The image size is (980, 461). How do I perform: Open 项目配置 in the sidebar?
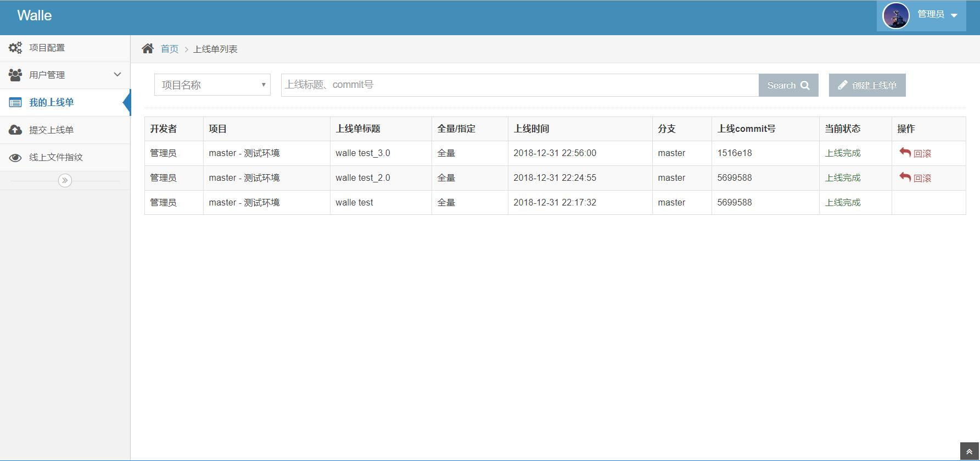coord(65,48)
